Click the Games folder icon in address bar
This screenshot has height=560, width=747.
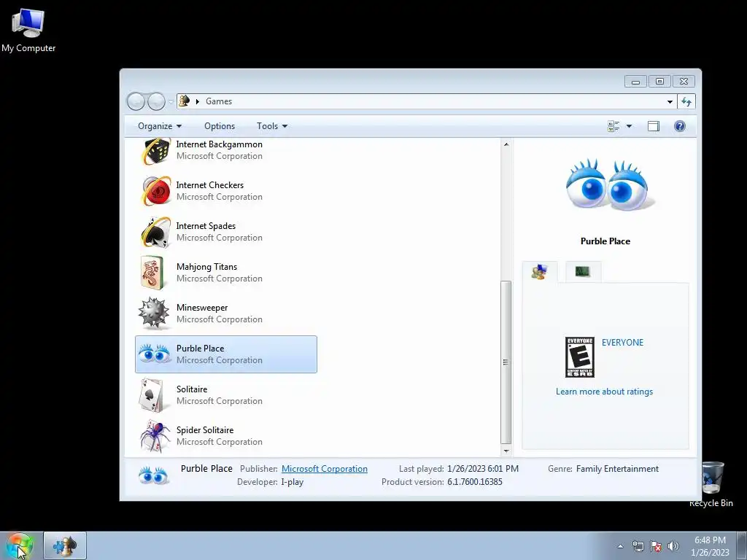tap(185, 101)
